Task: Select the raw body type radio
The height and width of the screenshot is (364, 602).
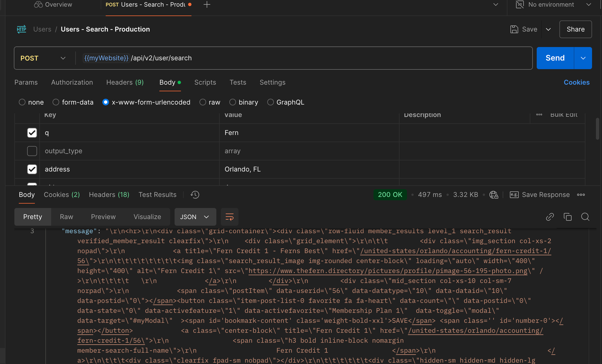Action: [x=203, y=102]
